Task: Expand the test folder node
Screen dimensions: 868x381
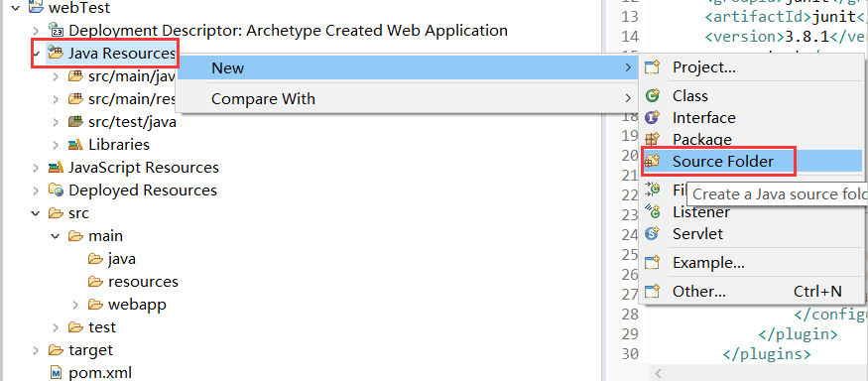Action: pyautogui.click(x=56, y=327)
